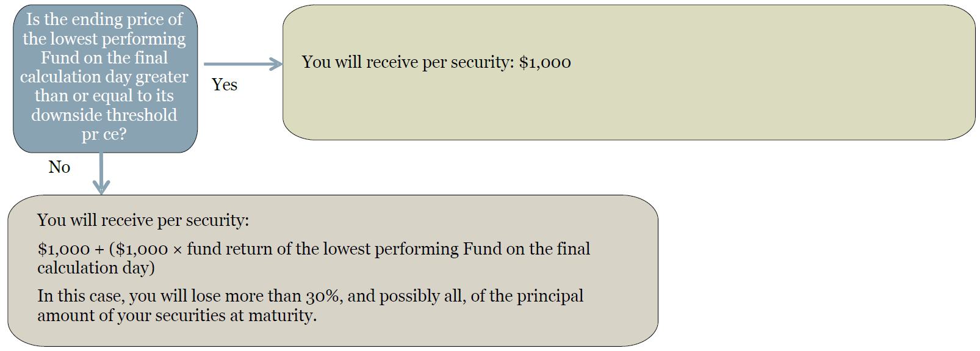The image size is (980, 351).
Task: Click "than or equal to its" line
Action: 104,96
